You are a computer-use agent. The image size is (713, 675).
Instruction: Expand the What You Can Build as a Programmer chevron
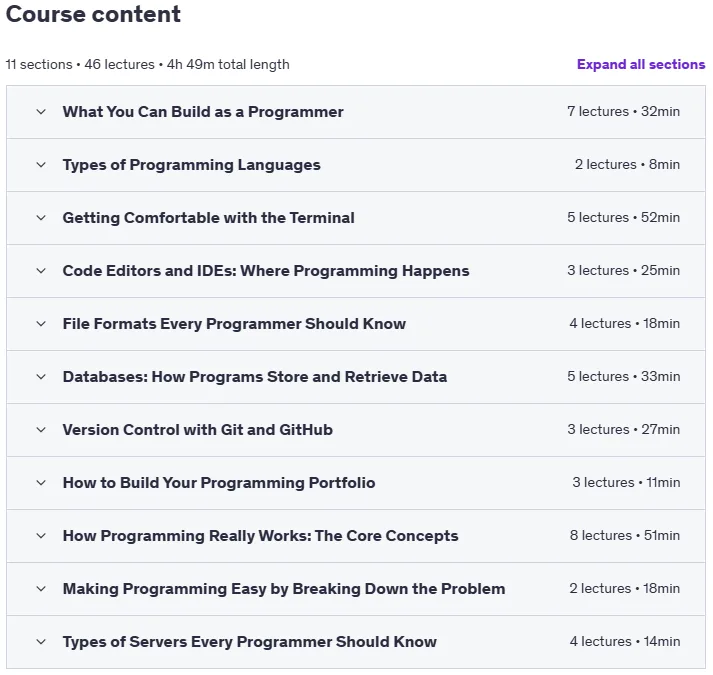[41, 112]
